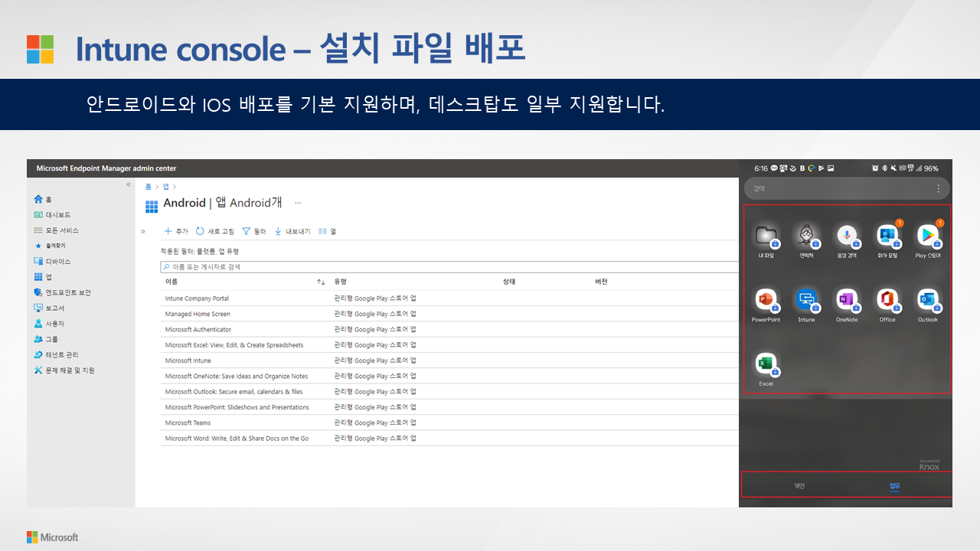980x551 pixels.
Task: Collapse the sidebar with double chevron
Action: 129,184
